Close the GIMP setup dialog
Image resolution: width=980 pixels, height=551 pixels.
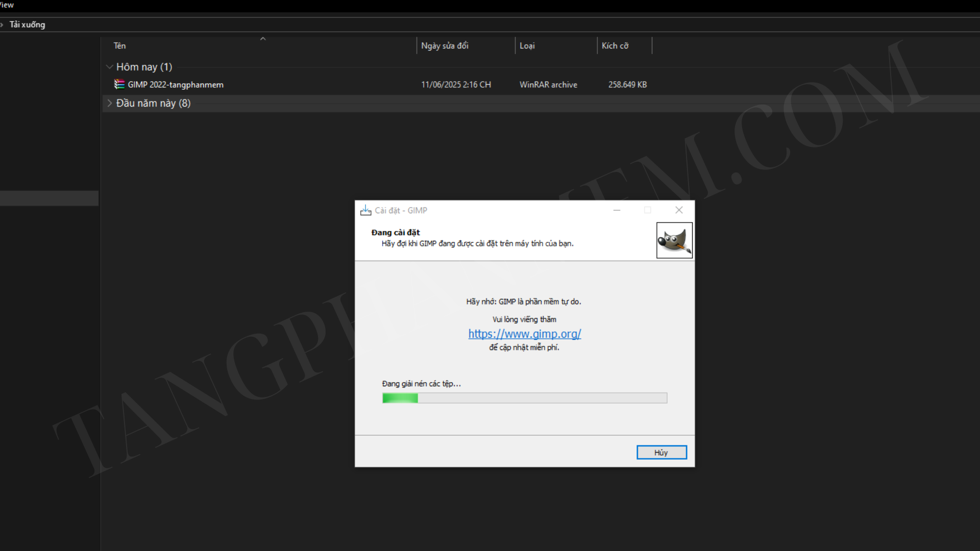pyautogui.click(x=679, y=210)
